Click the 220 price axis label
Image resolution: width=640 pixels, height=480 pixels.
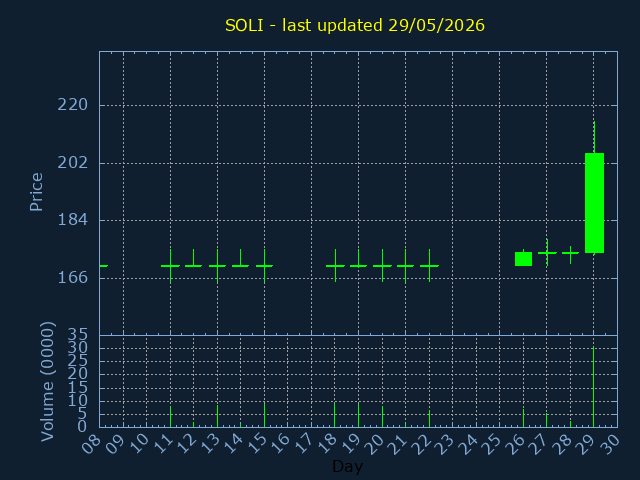(73, 105)
